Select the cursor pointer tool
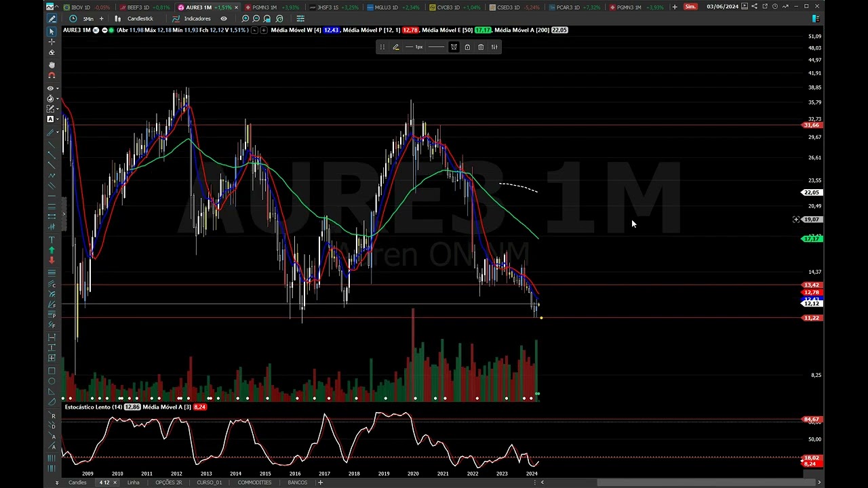The width and height of the screenshot is (868, 488). (x=52, y=31)
